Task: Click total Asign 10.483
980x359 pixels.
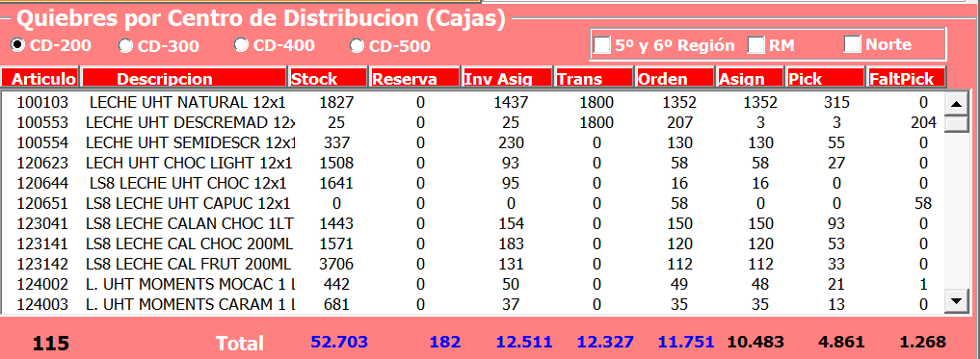Action: (755, 342)
